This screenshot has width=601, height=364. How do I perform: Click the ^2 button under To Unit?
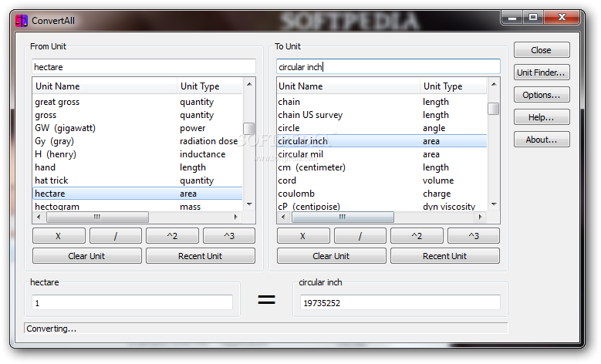417,236
